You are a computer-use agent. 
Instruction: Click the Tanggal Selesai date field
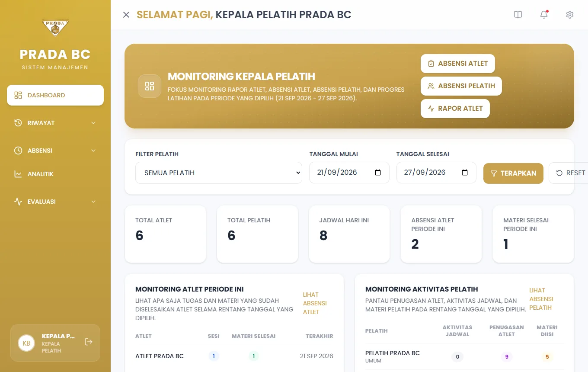(x=436, y=173)
